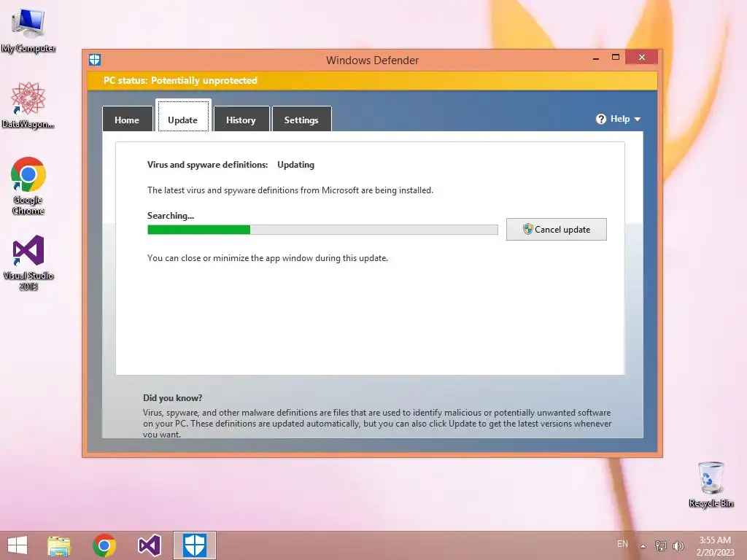
Task: Minimize the Windows Defender window
Action: tap(596, 58)
